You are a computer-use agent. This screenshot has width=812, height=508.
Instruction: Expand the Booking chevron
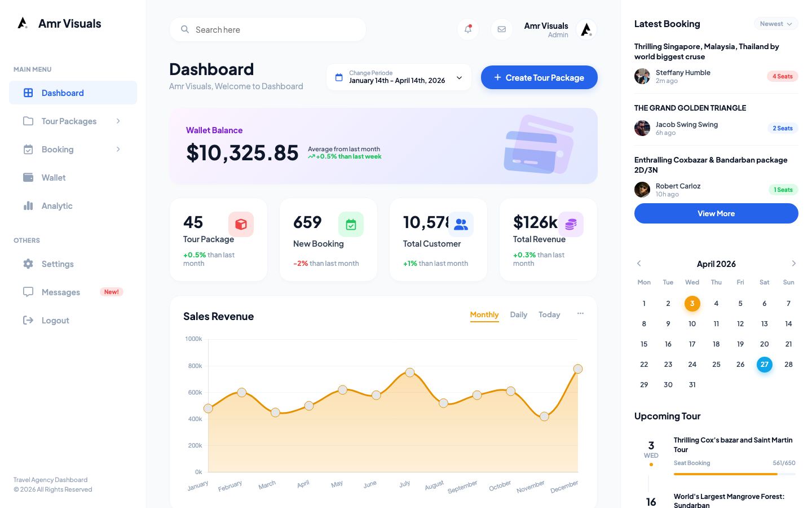(x=118, y=149)
